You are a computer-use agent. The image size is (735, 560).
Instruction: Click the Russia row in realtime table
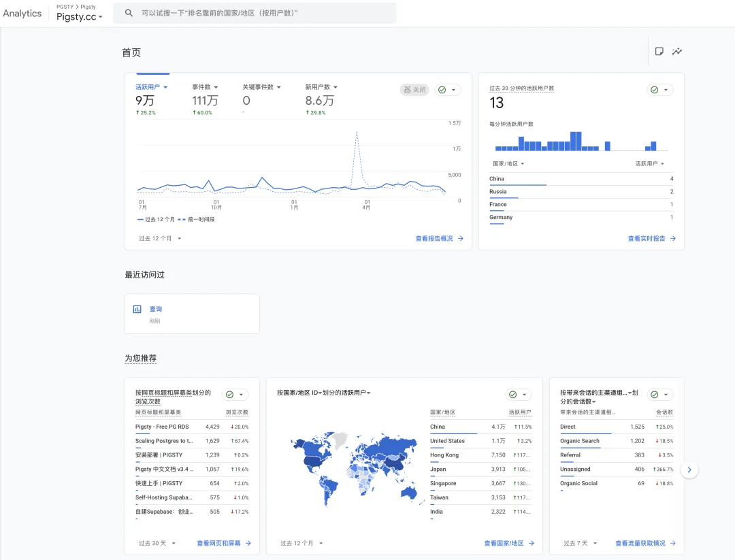tap(581, 192)
